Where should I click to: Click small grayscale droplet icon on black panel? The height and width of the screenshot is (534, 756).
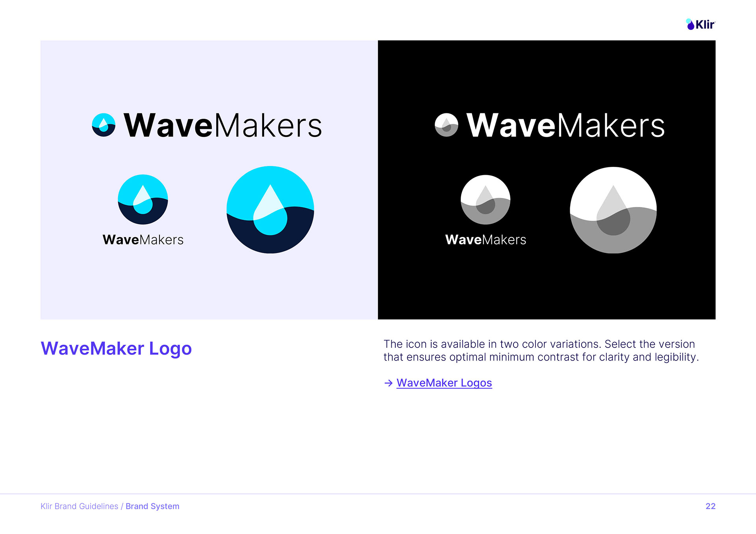tap(447, 125)
